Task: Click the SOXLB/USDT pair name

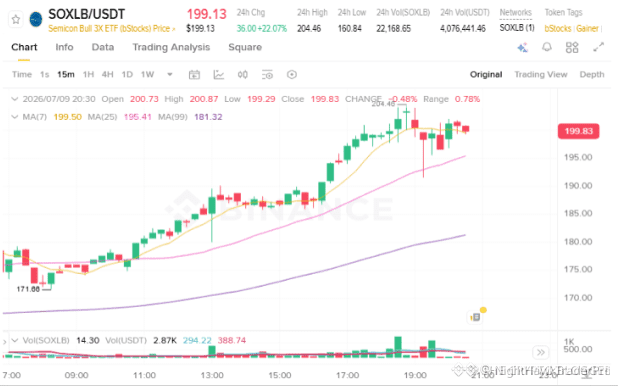Action: [86, 14]
